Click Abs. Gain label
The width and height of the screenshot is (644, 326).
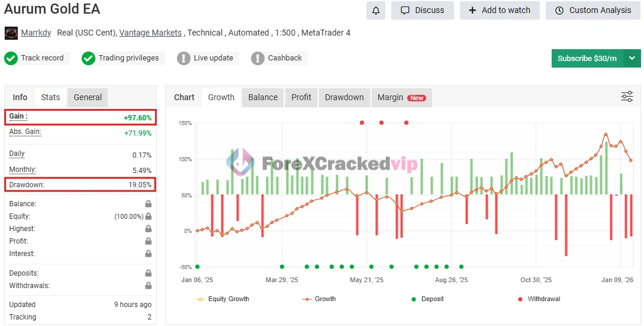click(25, 132)
